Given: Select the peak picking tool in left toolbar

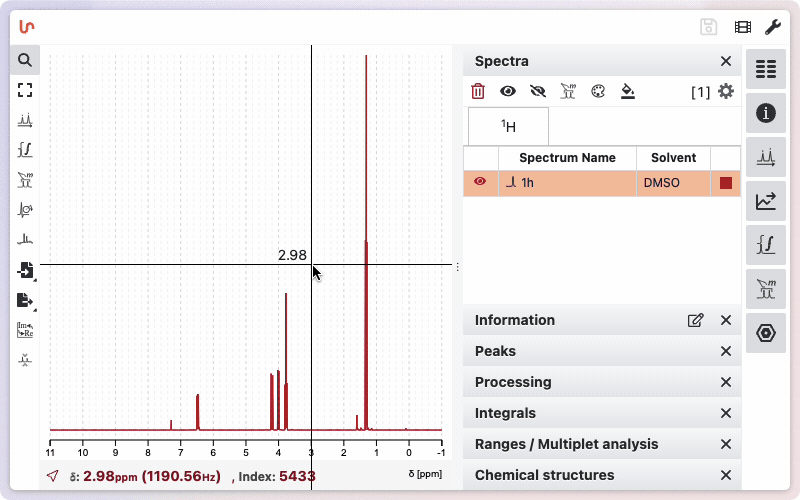Looking at the screenshot, I should point(25,120).
